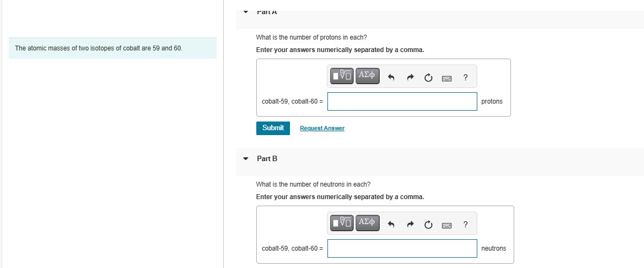Show keyboard shortcuts icon in Part B
Viewport: 644px width, 268px height.
tap(447, 225)
